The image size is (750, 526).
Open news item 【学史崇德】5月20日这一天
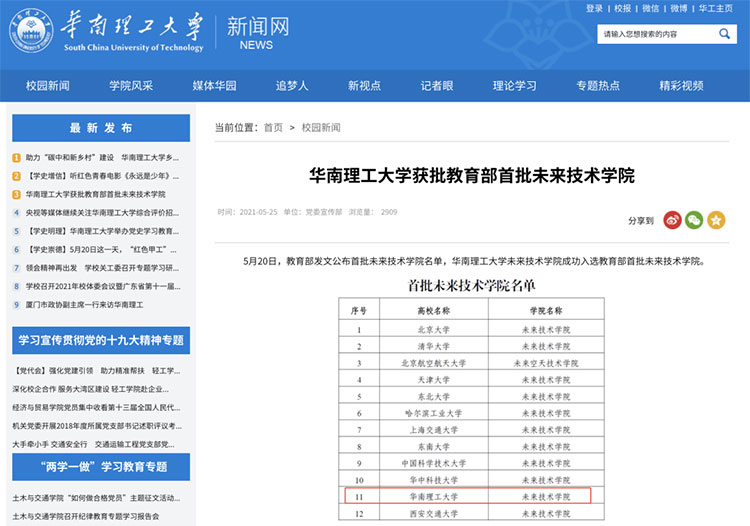coord(101,249)
